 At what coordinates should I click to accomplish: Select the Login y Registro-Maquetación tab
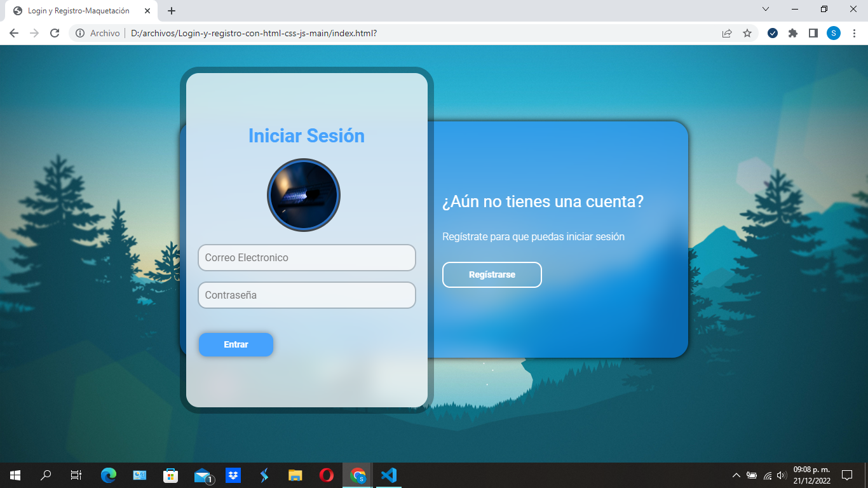(76, 10)
